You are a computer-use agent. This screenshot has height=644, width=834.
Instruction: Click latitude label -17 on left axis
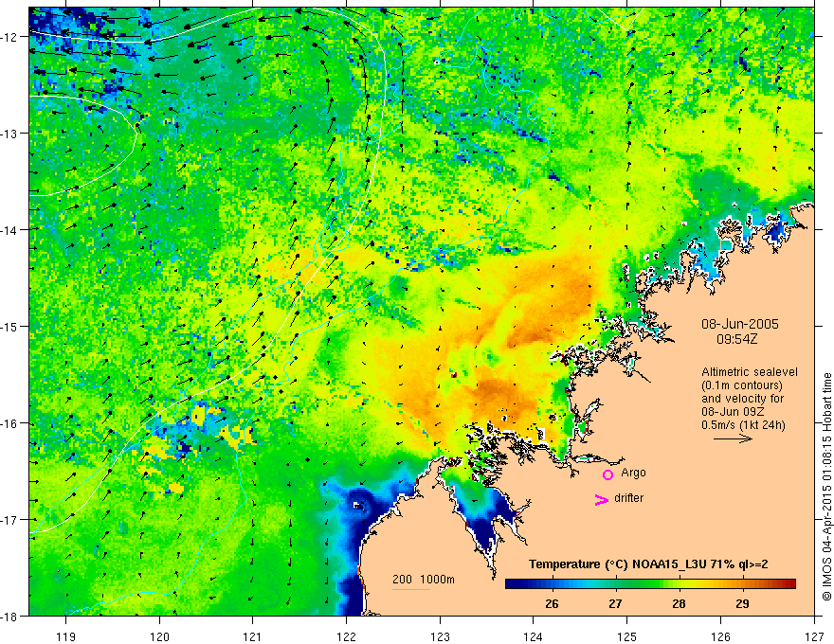[x=9, y=520]
